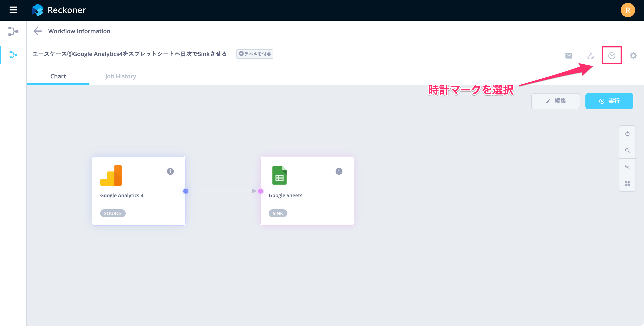Open the hamburger main menu
This screenshot has width=644, height=335.
[x=13, y=10]
